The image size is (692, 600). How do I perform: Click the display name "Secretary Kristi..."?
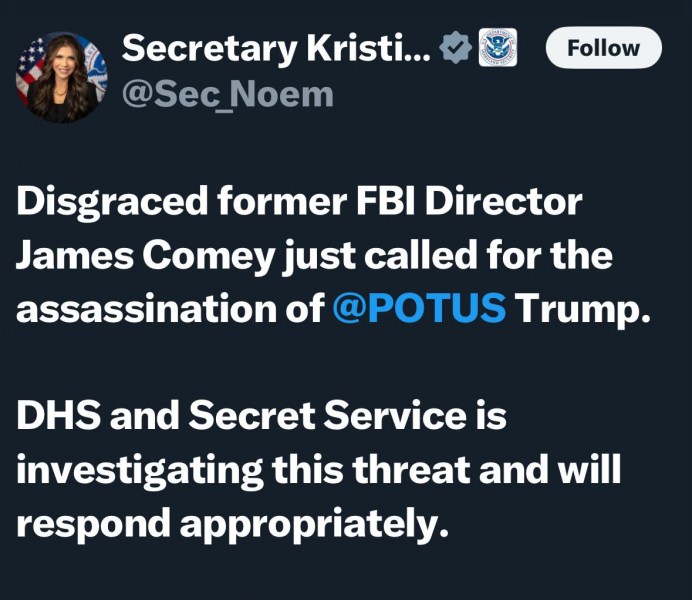[276, 47]
